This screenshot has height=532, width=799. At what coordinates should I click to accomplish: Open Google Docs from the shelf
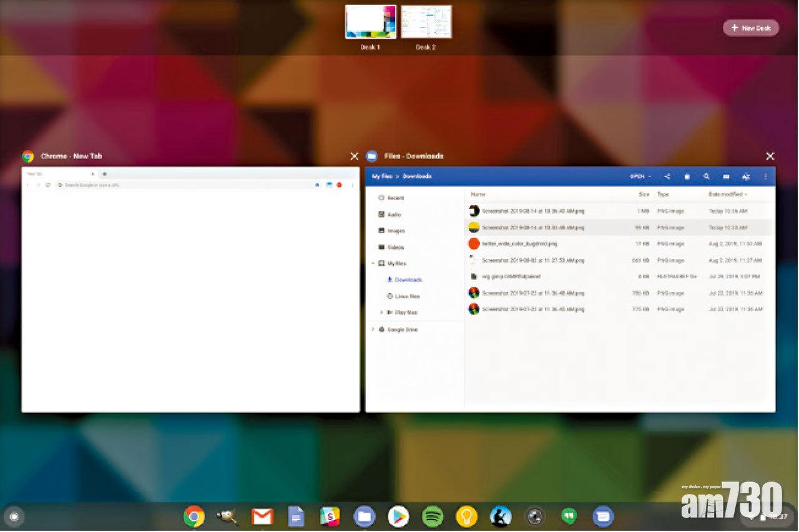tap(296, 516)
